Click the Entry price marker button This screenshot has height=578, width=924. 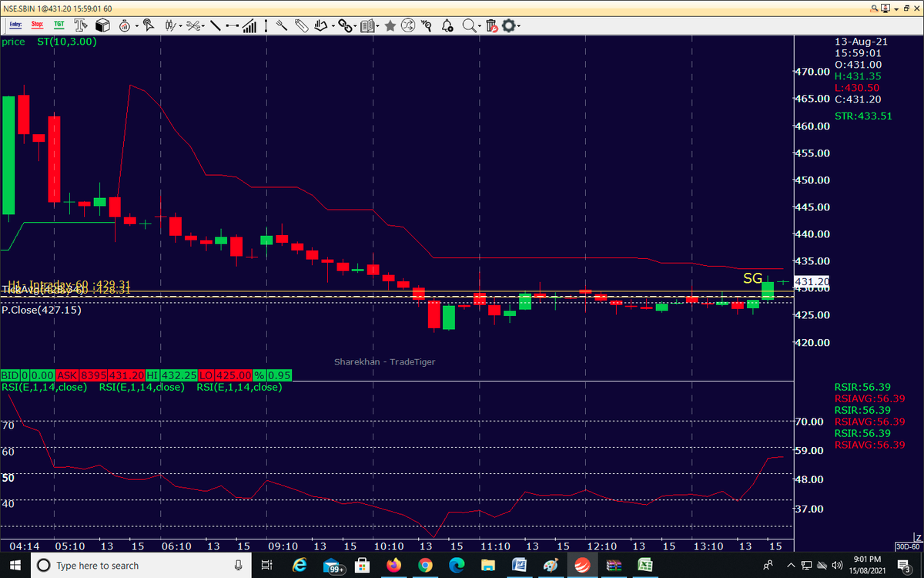15,26
